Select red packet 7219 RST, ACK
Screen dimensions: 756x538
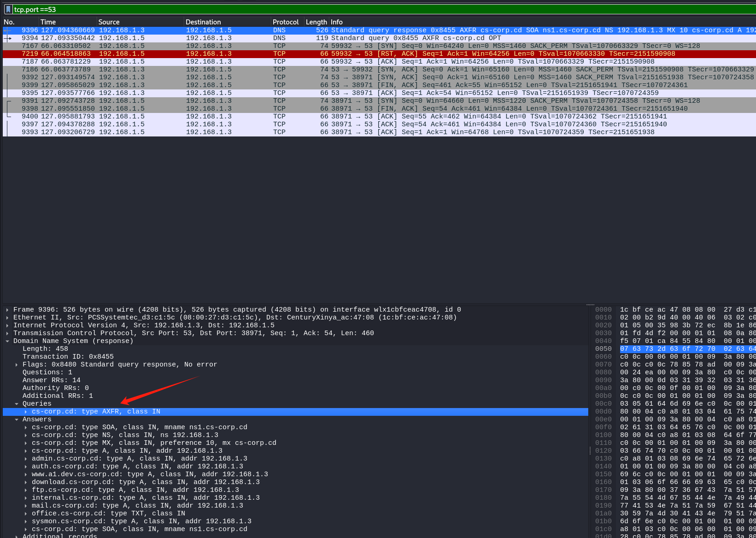pos(379,54)
